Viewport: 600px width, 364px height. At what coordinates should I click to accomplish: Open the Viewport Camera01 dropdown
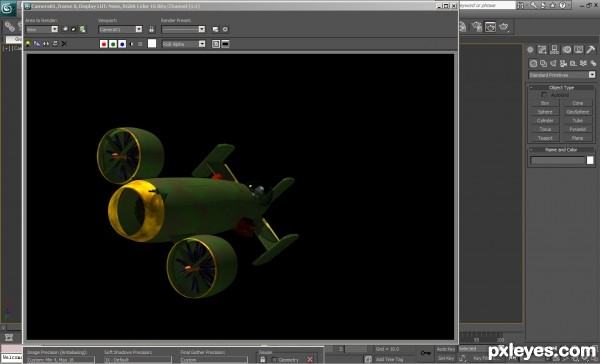[120, 29]
